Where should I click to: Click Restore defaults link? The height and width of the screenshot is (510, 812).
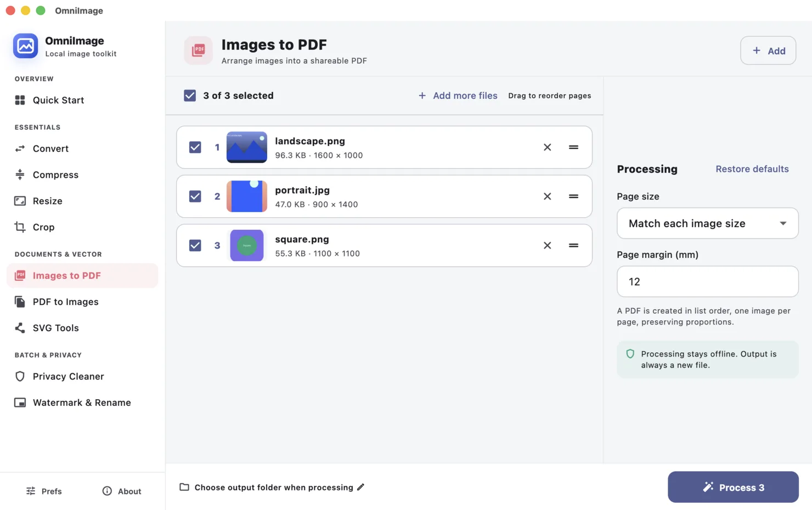752,169
